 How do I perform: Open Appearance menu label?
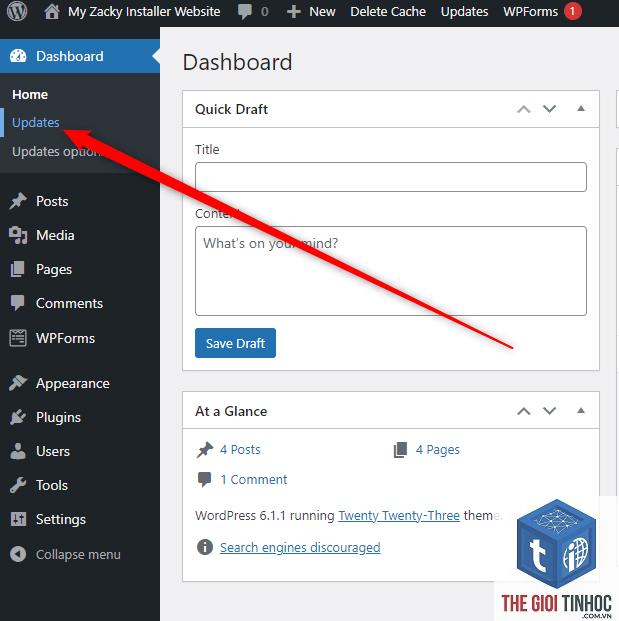click(73, 384)
